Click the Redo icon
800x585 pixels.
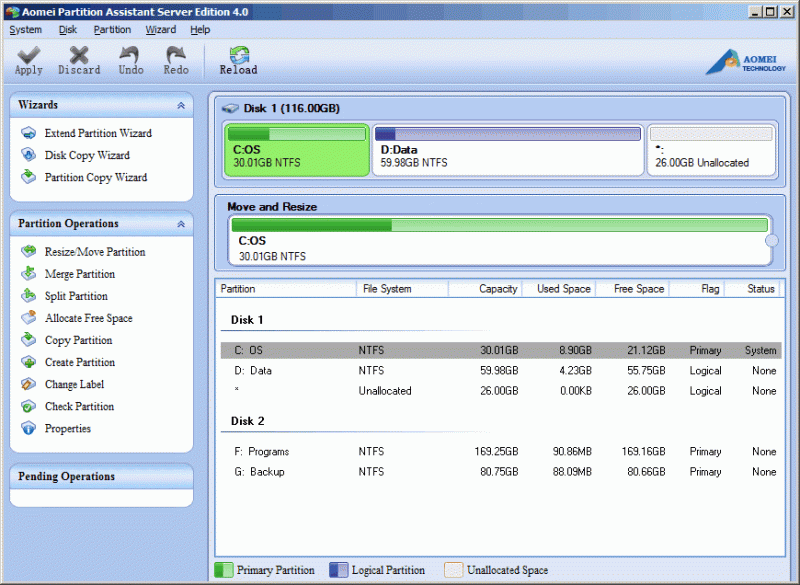pyautogui.click(x=176, y=60)
